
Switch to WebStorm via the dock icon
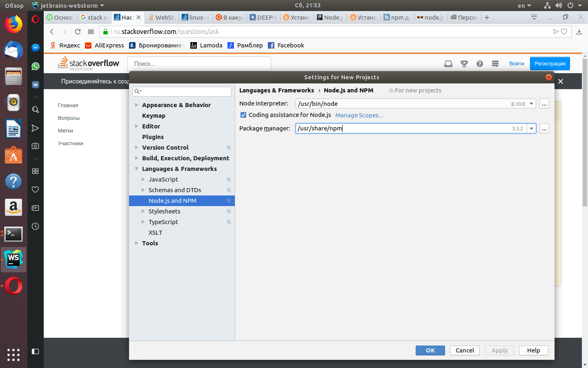coord(13,260)
